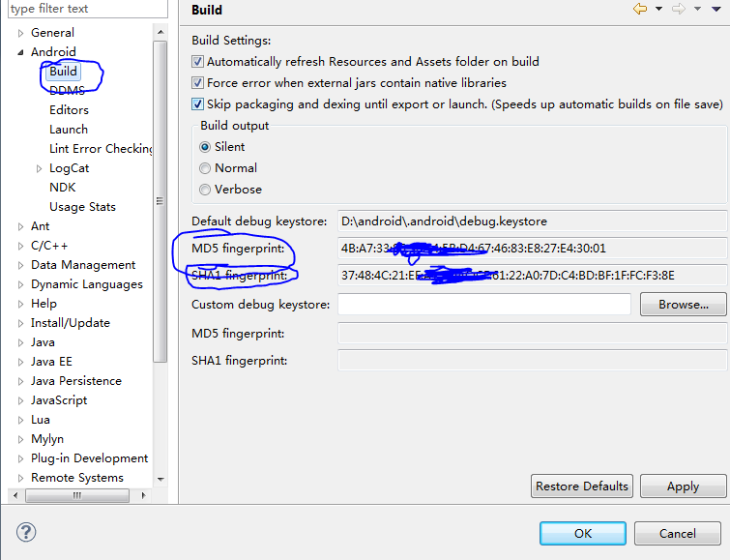Select the Verbose build output option
730x560 pixels.
[205, 190]
